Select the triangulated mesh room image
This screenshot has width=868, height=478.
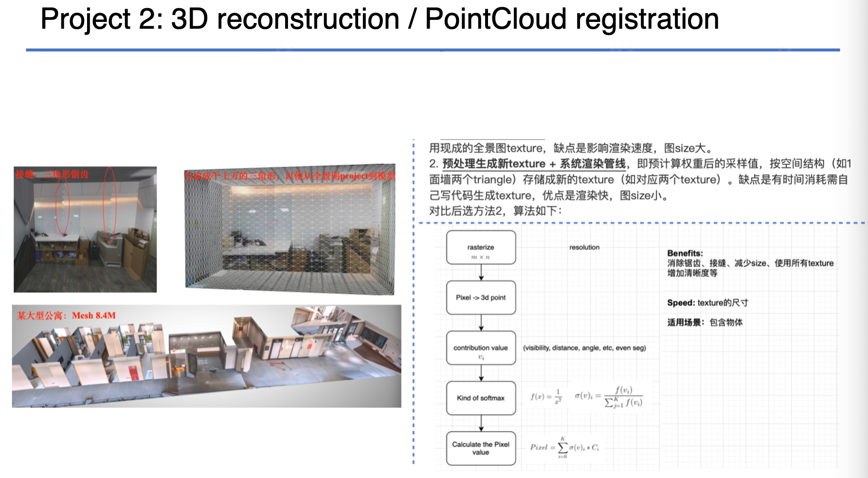click(289, 229)
